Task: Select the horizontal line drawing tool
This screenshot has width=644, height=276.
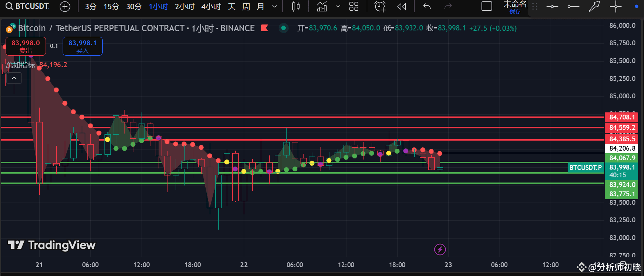Action: coord(552,6)
